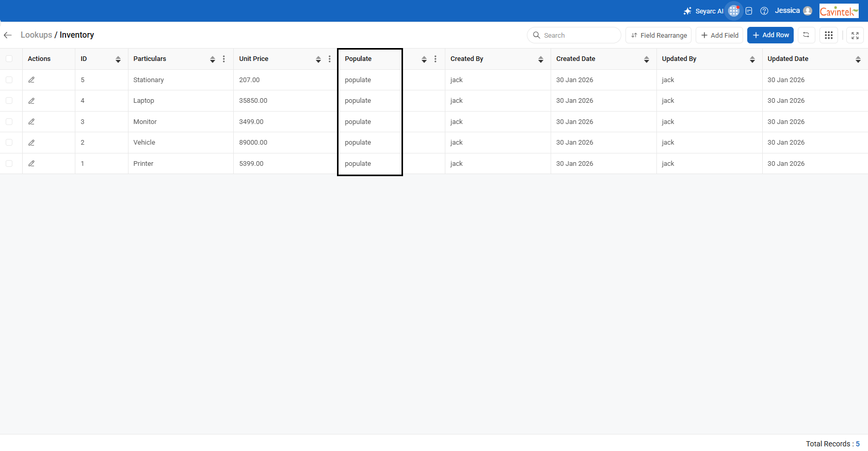This screenshot has width=868, height=451.
Task: Edit the Laptop row with pencil icon
Action: coord(31,101)
